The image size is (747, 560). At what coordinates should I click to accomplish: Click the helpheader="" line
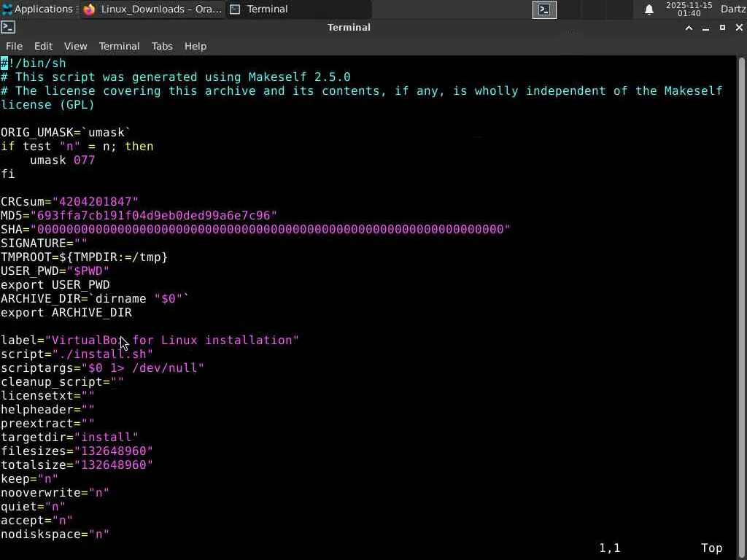(47, 409)
